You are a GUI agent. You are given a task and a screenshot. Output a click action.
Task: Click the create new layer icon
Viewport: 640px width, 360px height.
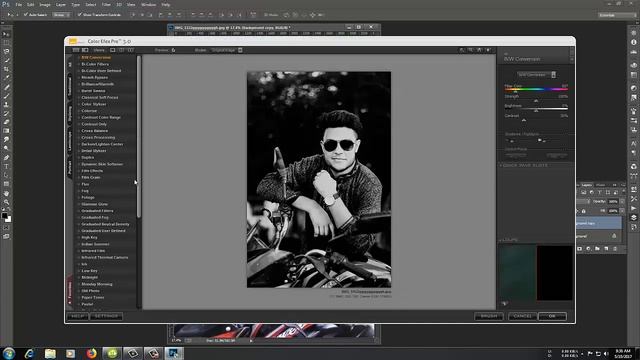[x=606, y=249]
